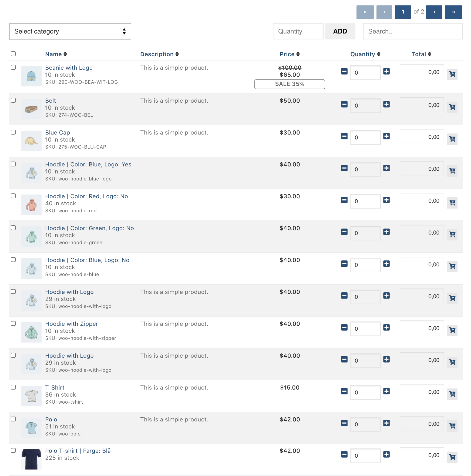
Task: Click add-to-cart icon for Beanie with Logo
Action: tap(452, 74)
